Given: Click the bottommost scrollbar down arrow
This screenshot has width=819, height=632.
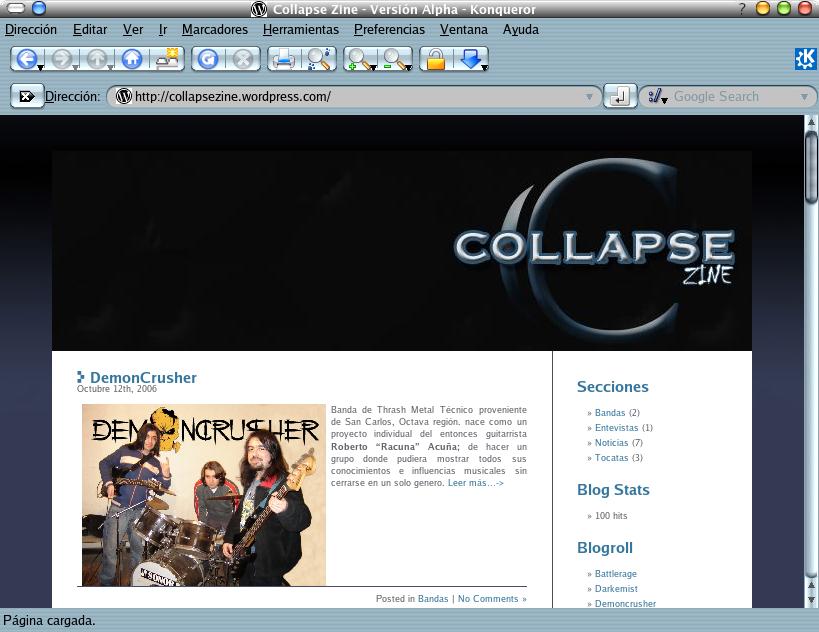Looking at the screenshot, I should [811, 600].
